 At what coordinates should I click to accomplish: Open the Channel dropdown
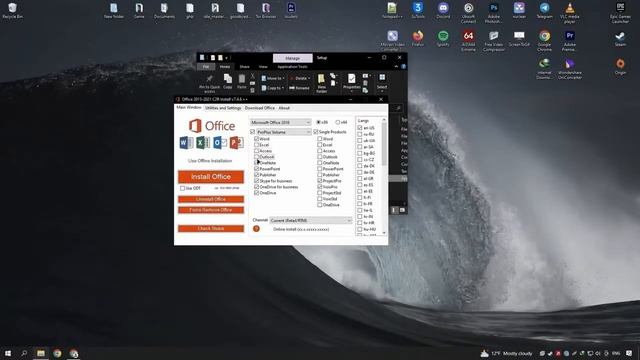point(311,220)
